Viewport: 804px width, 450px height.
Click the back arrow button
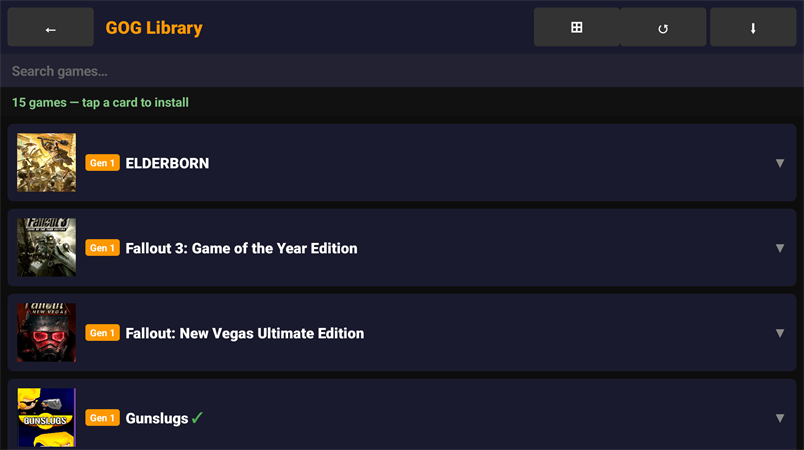[50, 28]
